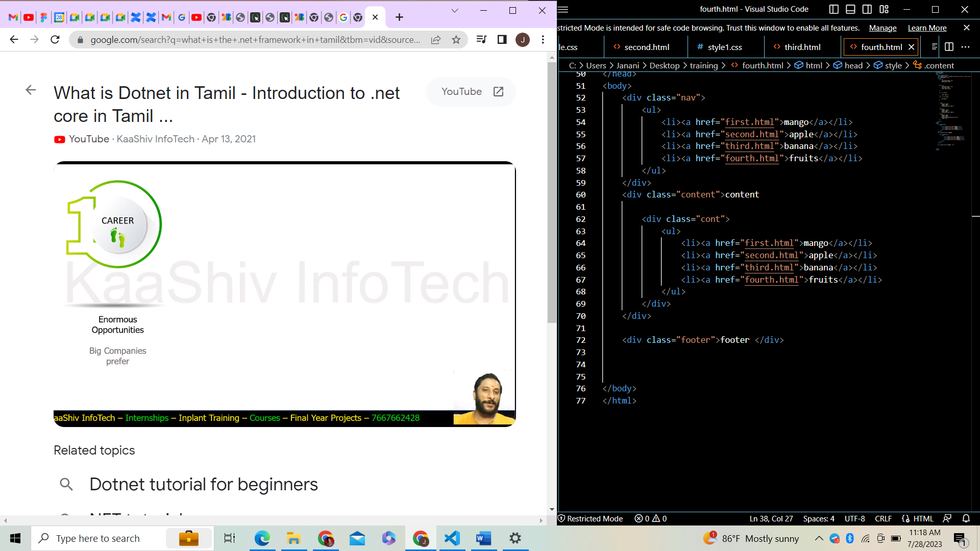Switch to second.html editor tab

click(x=646, y=47)
